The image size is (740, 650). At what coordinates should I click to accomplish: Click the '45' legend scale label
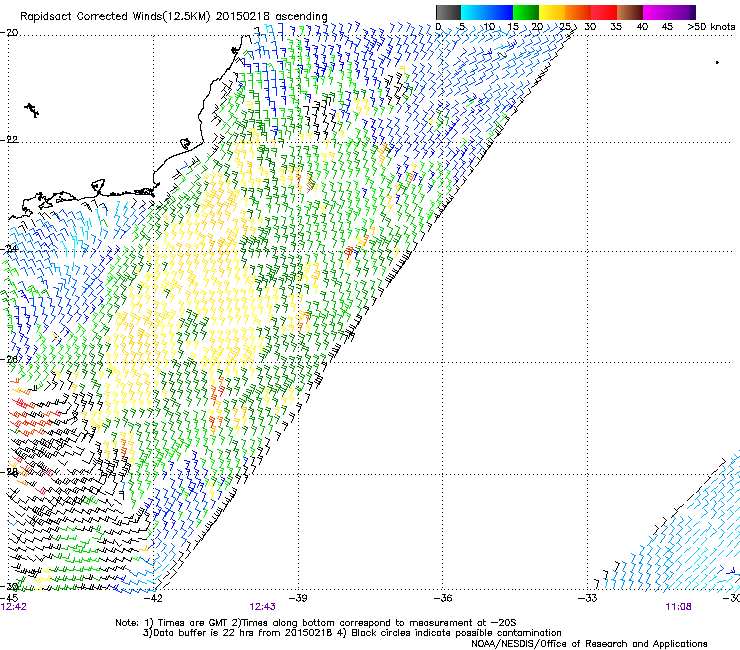667,27
